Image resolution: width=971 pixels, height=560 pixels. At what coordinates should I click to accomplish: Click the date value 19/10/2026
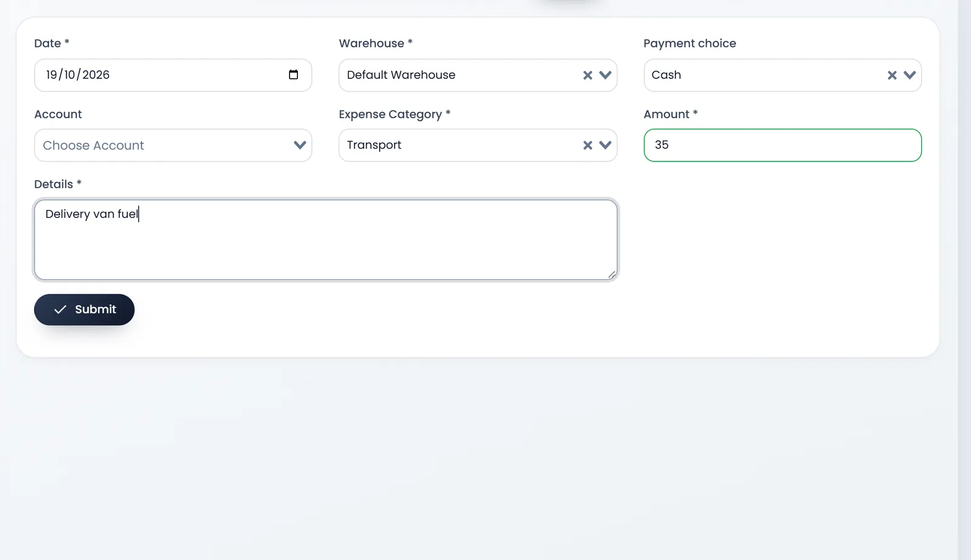click(x=78, y=75)
